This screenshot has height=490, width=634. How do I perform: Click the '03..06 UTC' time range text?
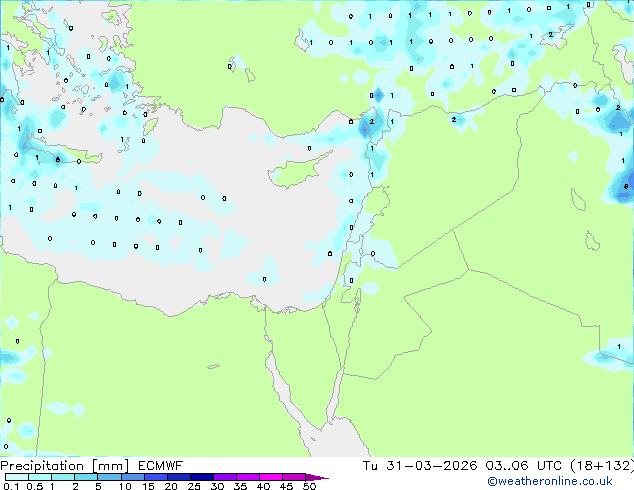[524, 466]
